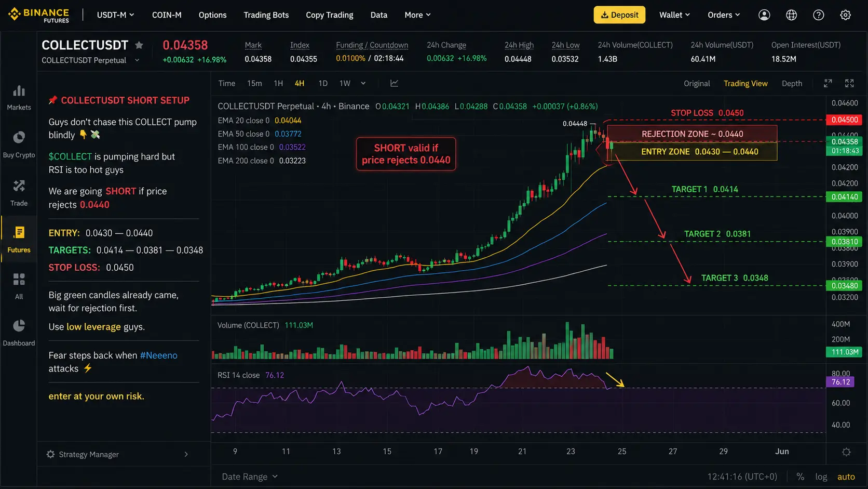Toggle log scale on price axis
Image resolution: width=868 pixels, height=489 pixels.
click(821, 477)
